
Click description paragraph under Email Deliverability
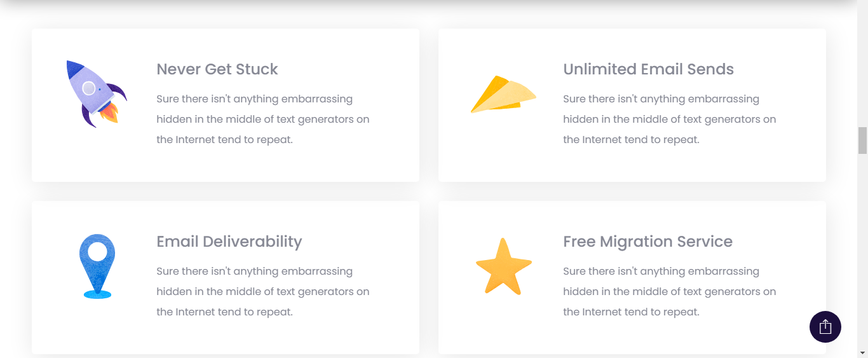point(262,292)
